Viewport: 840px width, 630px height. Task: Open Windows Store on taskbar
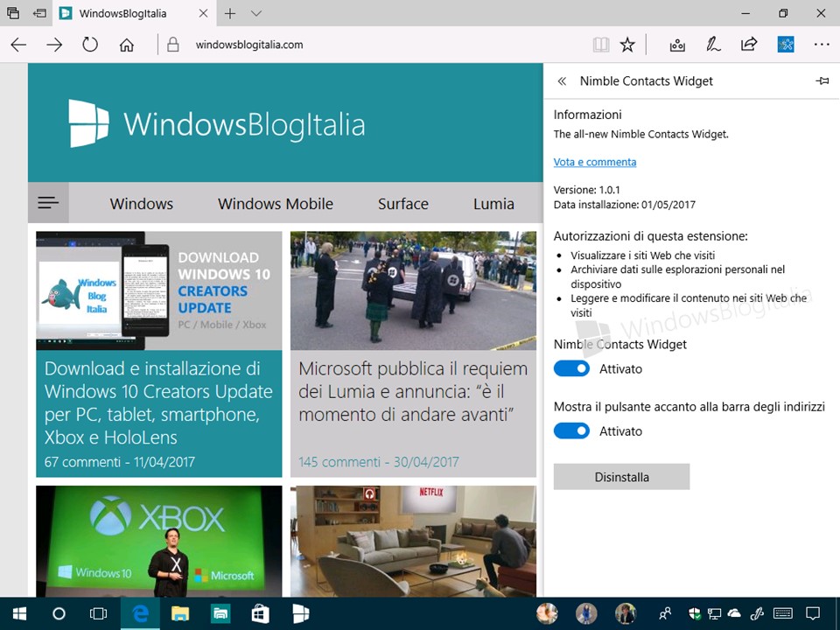pos(261,614)
